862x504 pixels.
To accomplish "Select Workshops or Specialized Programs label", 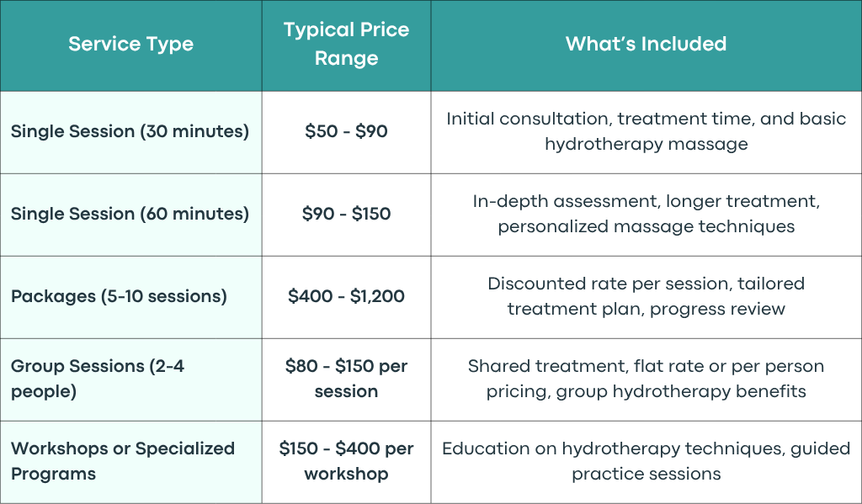I will (123, 461).
